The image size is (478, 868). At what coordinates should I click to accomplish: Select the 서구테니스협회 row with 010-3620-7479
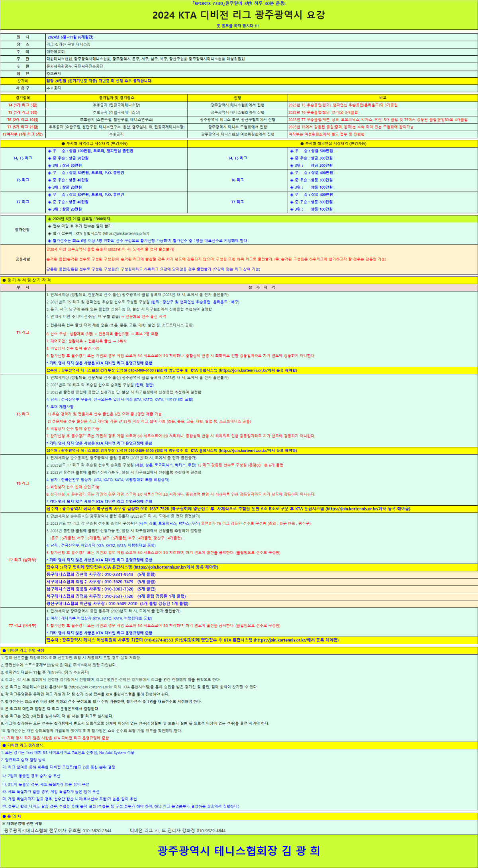click(x=101, y=582)
